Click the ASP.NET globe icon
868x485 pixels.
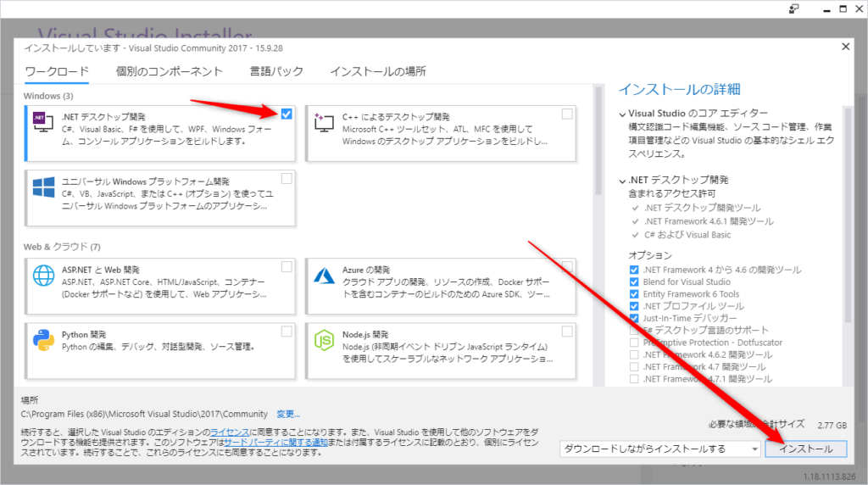click(x=43, y=276)
